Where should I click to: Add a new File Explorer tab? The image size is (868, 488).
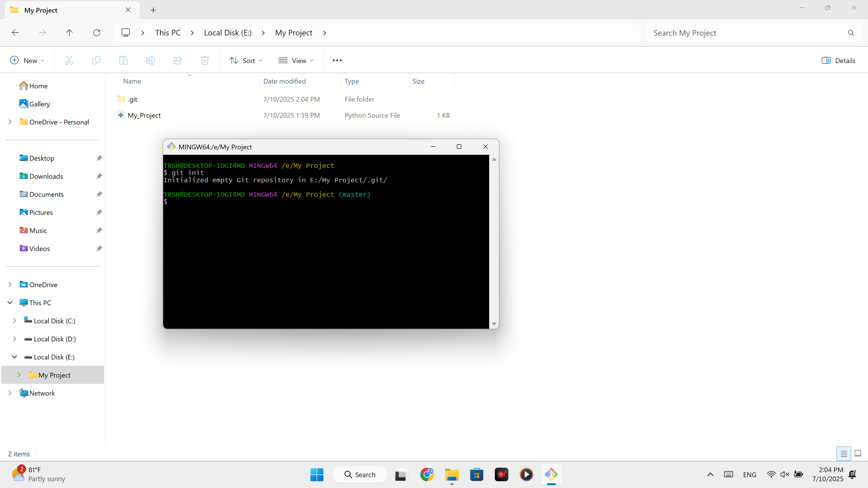point(153,10)
